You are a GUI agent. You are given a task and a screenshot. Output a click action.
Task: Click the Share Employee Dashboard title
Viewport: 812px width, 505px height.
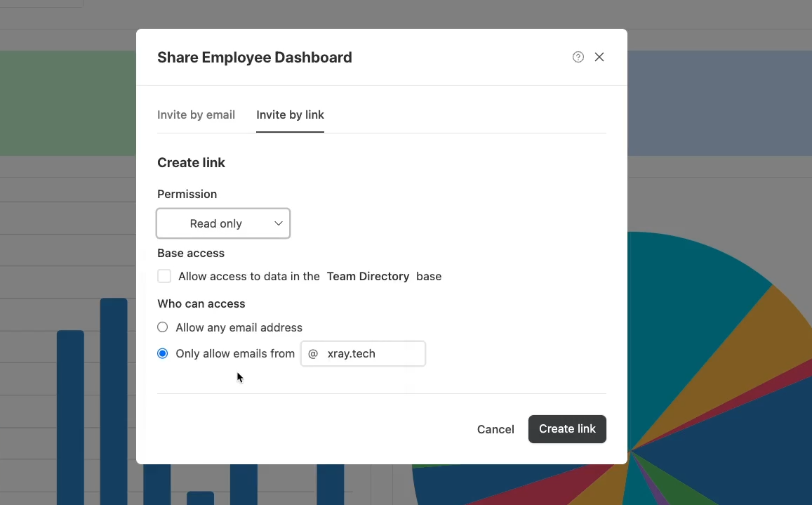(255, 57)
